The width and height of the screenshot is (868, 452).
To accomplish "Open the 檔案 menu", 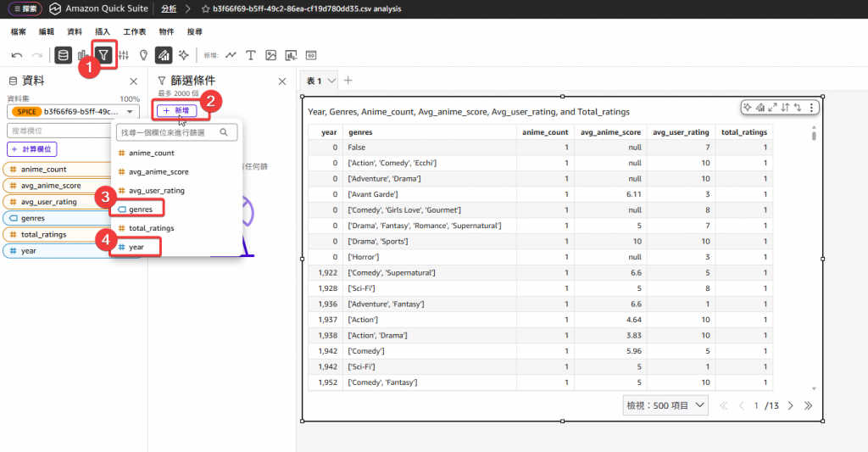I will coord(19,31).
